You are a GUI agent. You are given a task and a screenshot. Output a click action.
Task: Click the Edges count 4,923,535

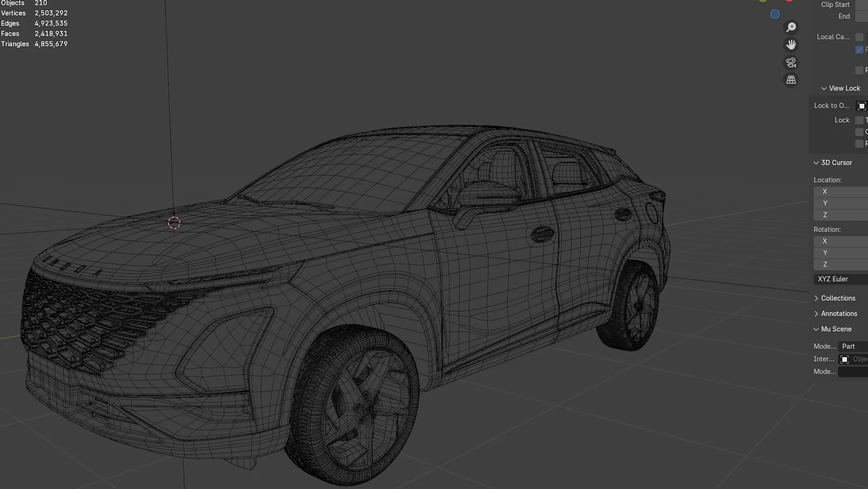pos(51,23)
